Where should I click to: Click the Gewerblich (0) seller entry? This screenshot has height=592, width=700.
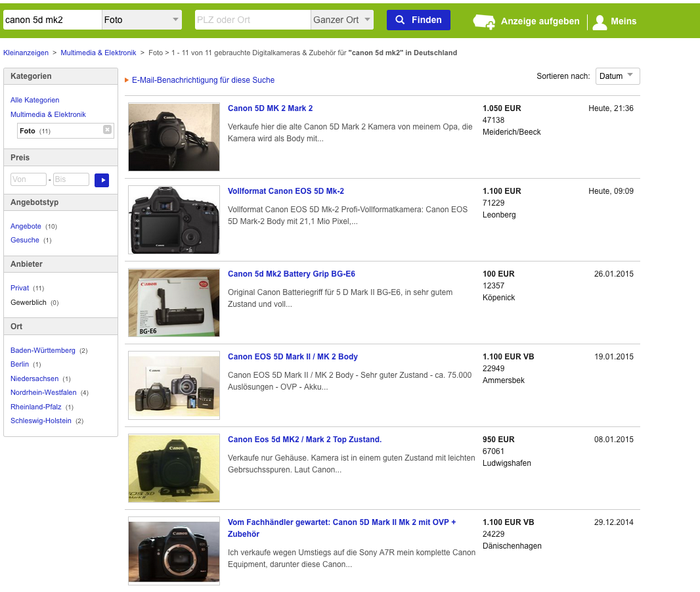[x=35, y=302]
